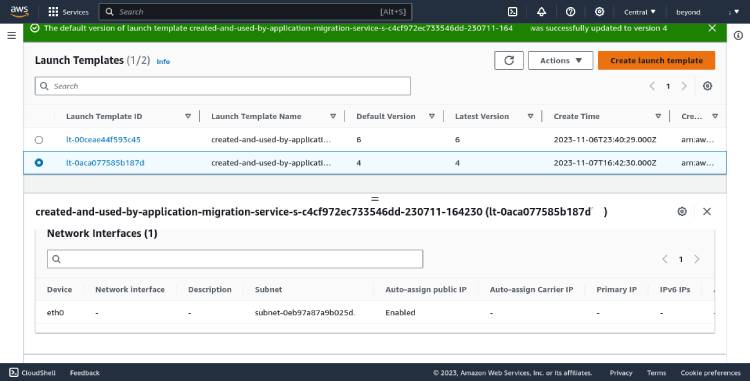Sort by Default Version column

[x=431, y=116]
